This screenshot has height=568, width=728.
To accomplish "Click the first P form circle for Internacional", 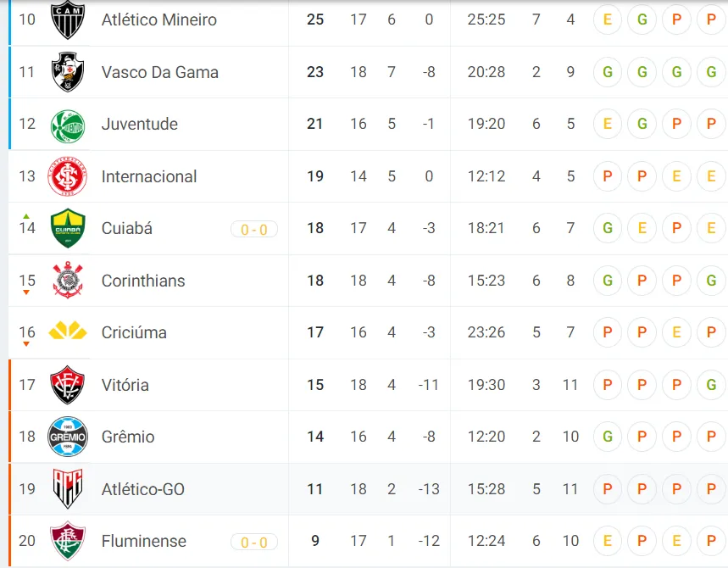I will pos(607,176).
